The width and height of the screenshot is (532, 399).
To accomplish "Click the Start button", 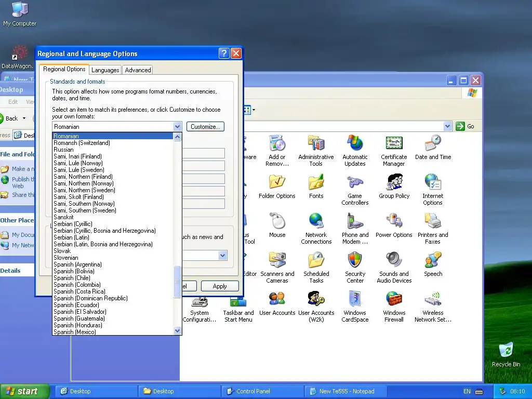I will point(24,391).
